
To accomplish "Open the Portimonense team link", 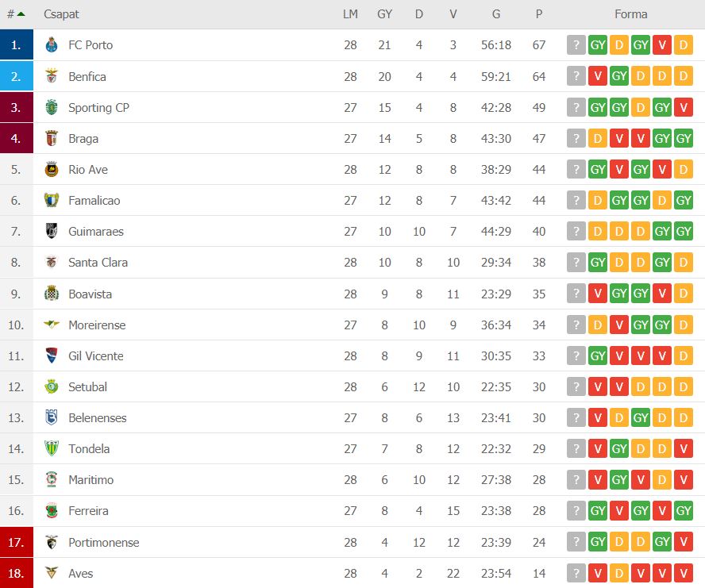I will pos(103,542).
